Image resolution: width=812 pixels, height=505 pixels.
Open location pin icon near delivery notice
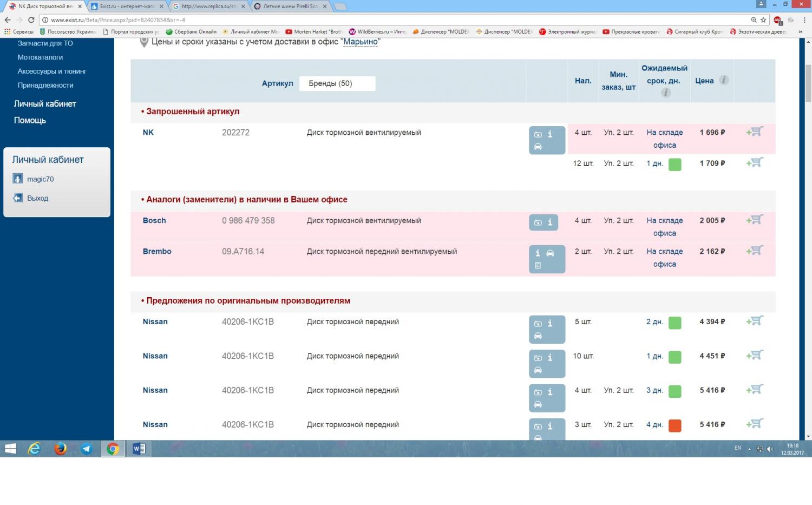pyautogui.click(x=144, y=42)
